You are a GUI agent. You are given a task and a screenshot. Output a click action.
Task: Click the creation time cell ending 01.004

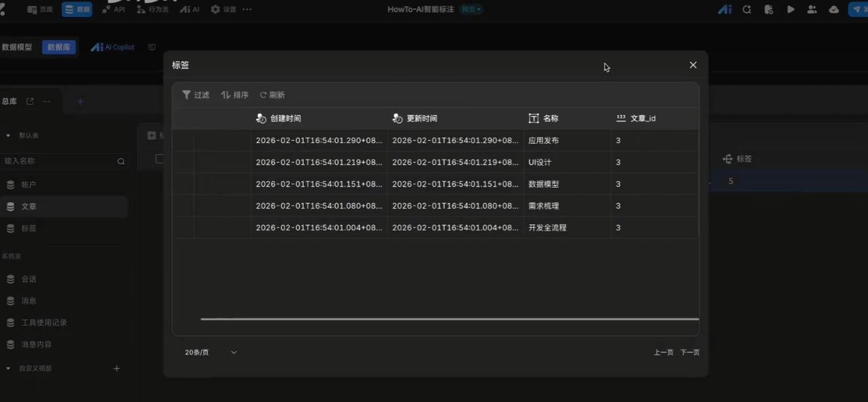click(319, 227)
